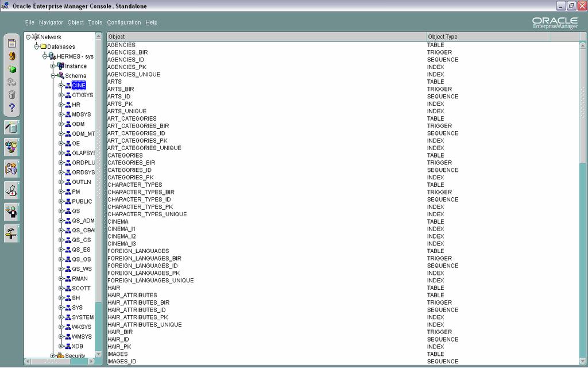Select the ARTS_BIR trigger row
588x368 pixels.
click(343, 89)
